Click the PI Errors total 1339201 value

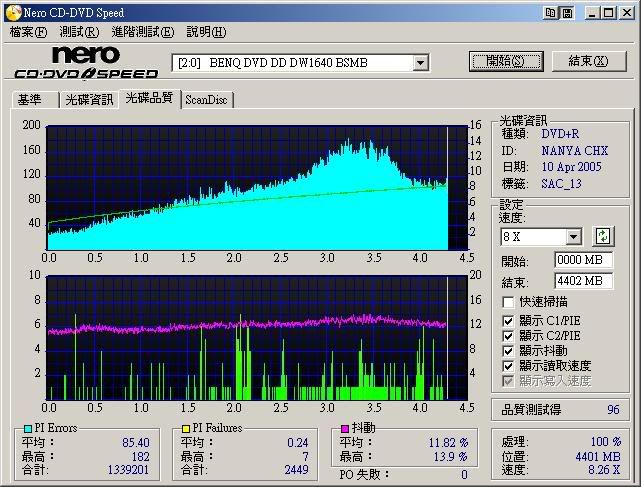pos(128,470)
